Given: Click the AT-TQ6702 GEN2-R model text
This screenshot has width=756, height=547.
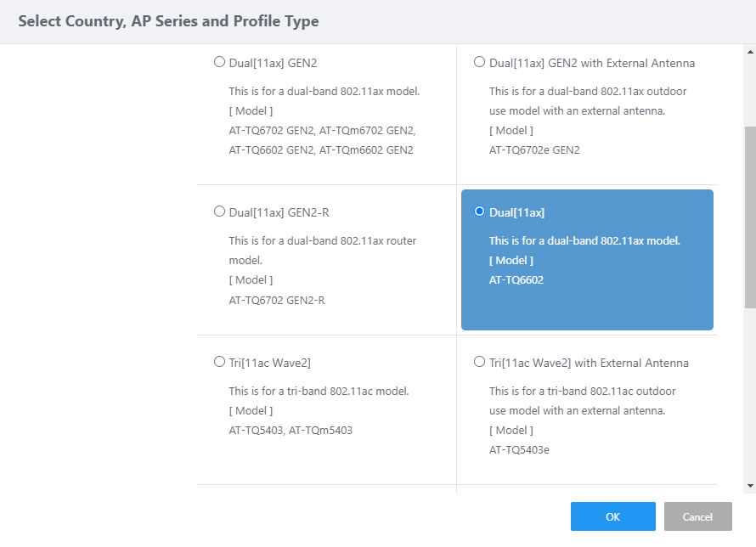Looking at the screenshot, I should (x=277, y=300).
